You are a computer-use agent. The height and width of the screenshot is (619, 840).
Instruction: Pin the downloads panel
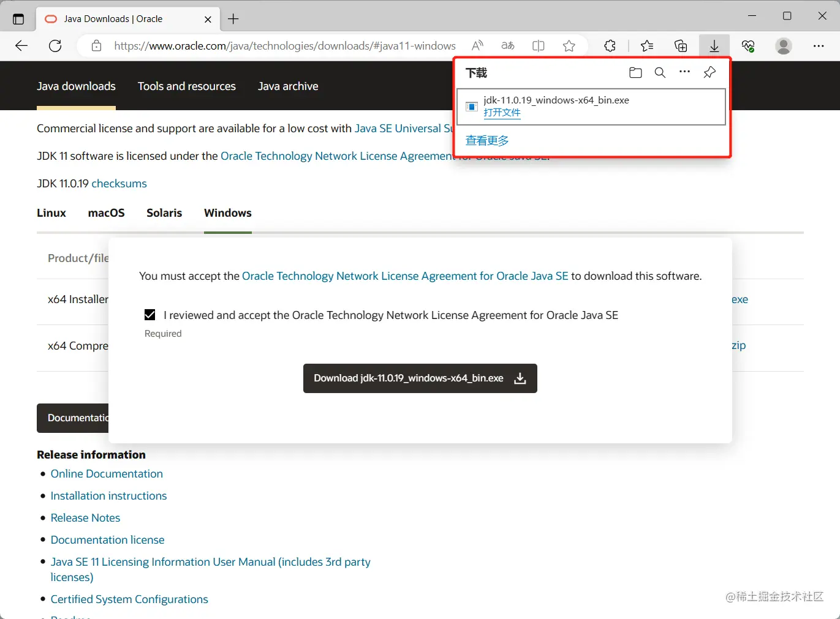pyautogui.click(x=709, y=73)
